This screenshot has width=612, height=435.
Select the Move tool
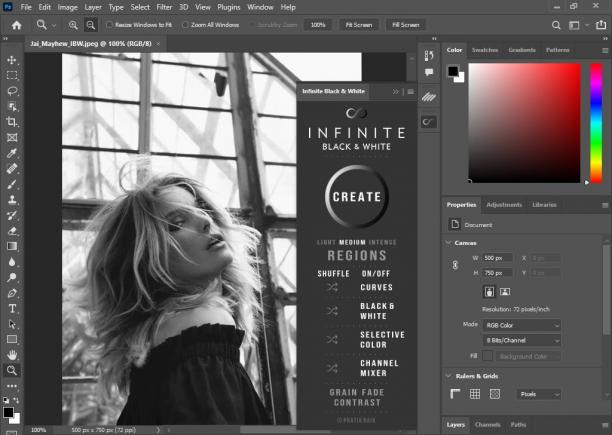[x=12, y=60]
